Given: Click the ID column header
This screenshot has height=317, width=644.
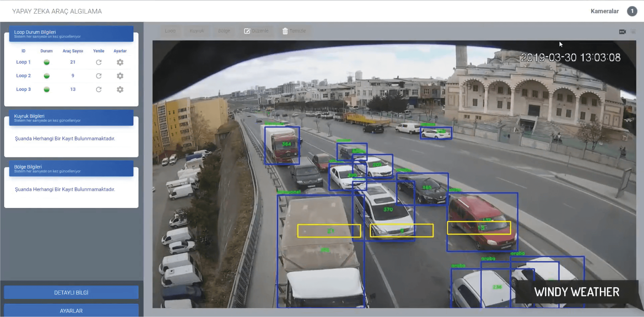Looking at the screenshot, I should pyautogui.click(x=23, y=51).
